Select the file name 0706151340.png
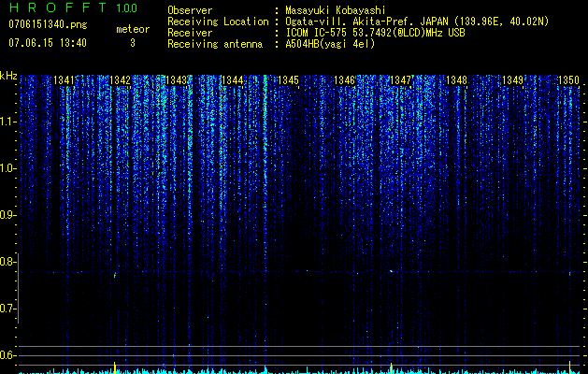 (48, 25)
